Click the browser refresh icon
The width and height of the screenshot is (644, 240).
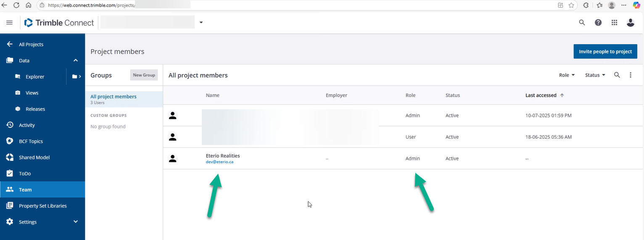tap(16, 5)
